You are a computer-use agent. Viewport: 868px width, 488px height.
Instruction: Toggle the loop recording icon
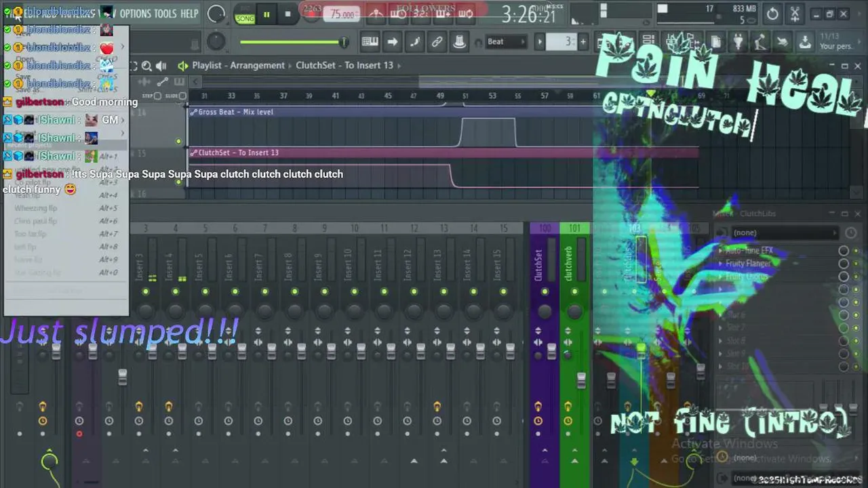(465, 14)
